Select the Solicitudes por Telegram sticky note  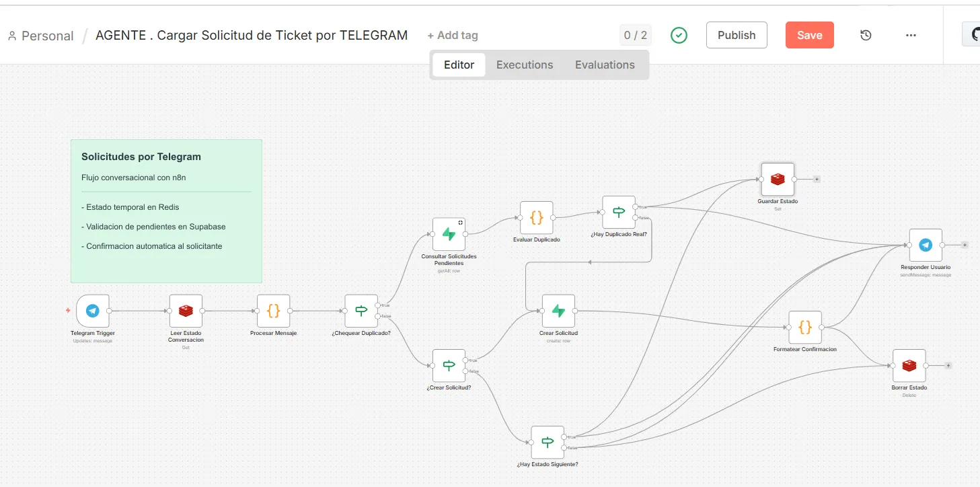(166, 211)
